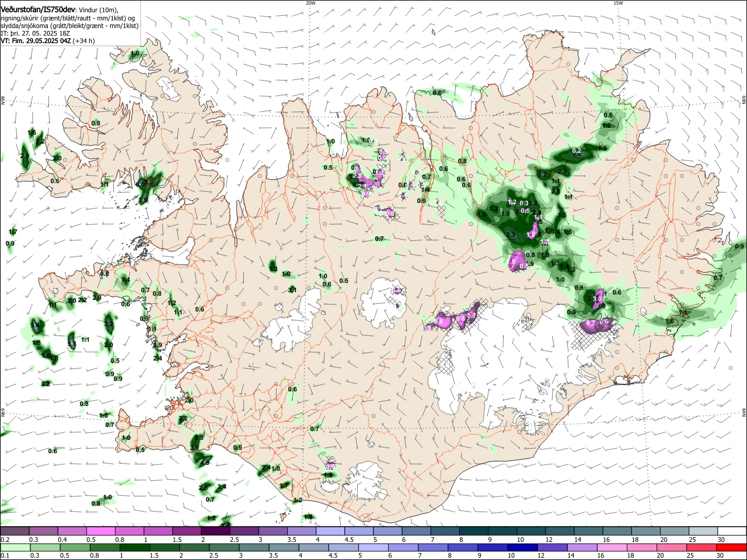747x560 pixels.
Task: Click the 25–30 pale gray swatch, upper legend
Action: (704, 531)
